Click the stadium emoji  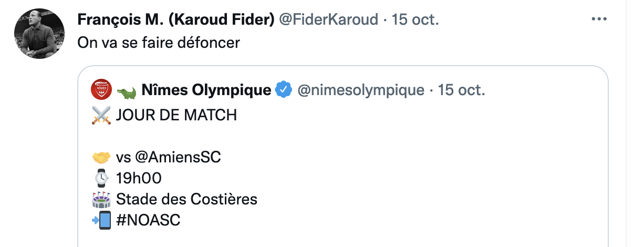[x=101, y=200]
